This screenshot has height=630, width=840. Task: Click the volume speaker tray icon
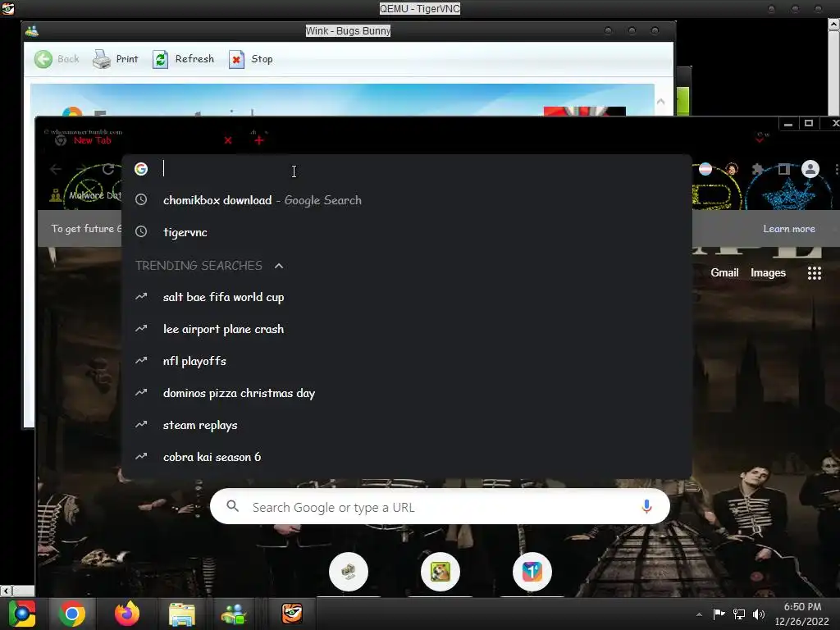coord(759,614)
